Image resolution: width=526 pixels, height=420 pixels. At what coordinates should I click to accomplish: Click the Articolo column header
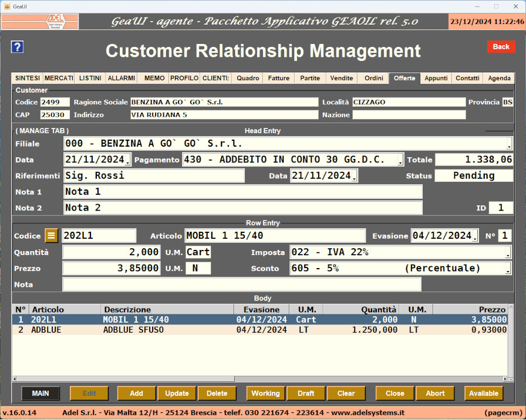point(65,309)
